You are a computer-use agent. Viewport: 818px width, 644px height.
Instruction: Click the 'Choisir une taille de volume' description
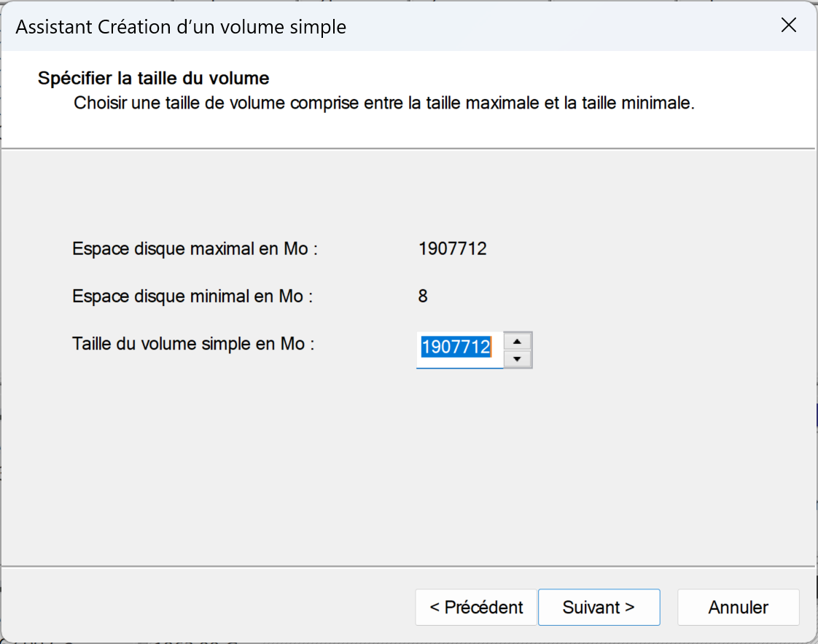click(x=384, y=103)
